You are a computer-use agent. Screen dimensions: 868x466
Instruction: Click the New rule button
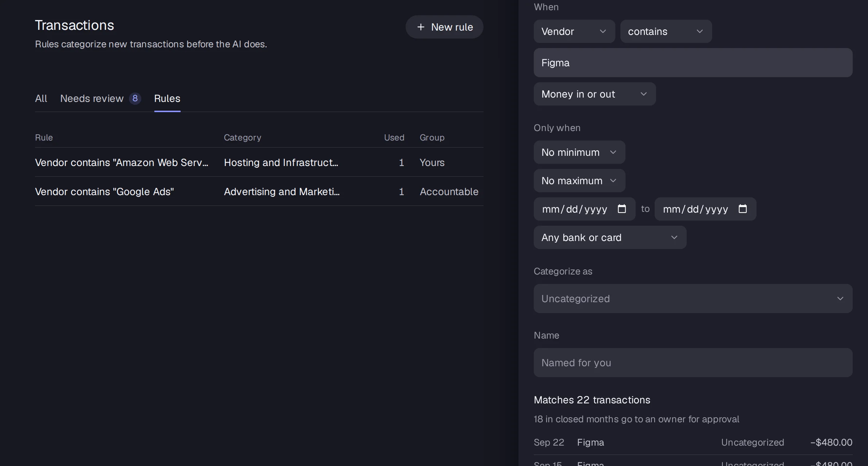[444, 27]
